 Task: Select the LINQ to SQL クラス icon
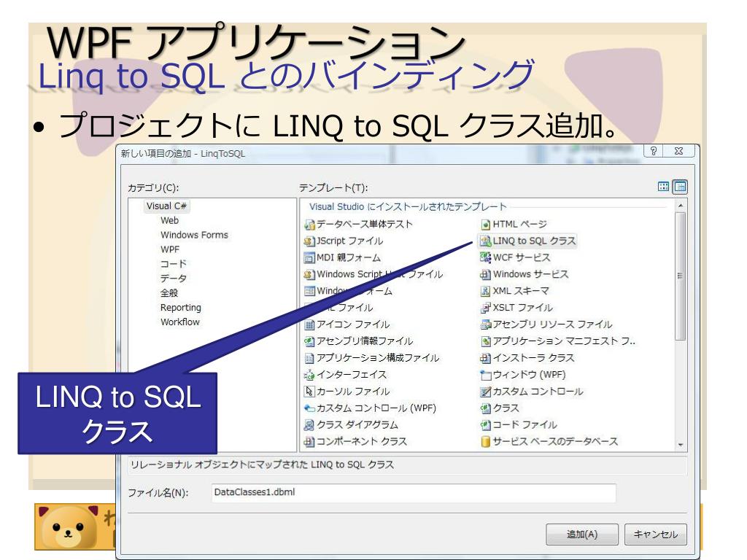pyautogui.click(x=485, y=241)
